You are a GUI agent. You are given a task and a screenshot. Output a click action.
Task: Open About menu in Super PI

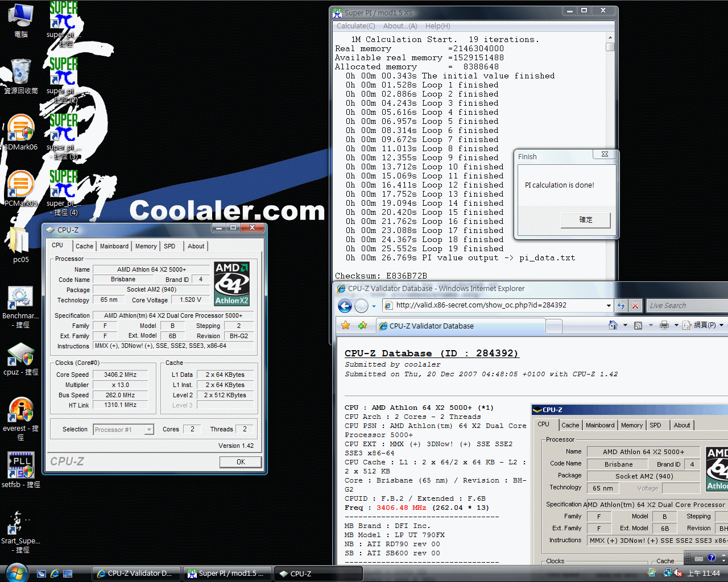tap(400, 26)
